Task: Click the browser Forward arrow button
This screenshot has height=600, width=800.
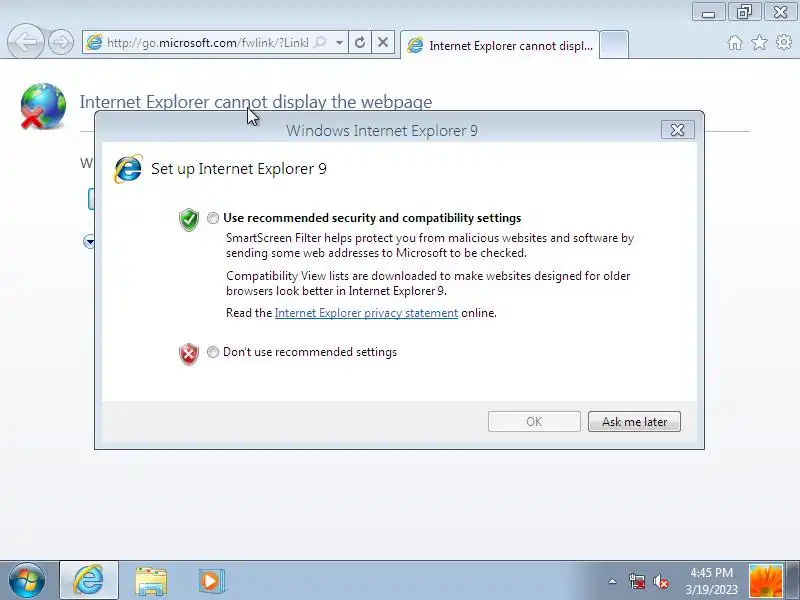Action: tap(61, 42)
